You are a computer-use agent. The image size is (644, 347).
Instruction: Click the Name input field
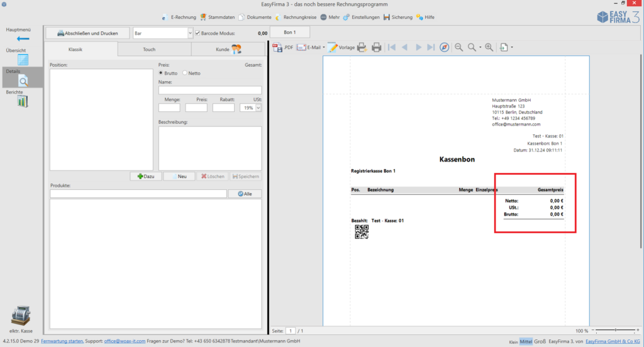(x=210, y=90)
